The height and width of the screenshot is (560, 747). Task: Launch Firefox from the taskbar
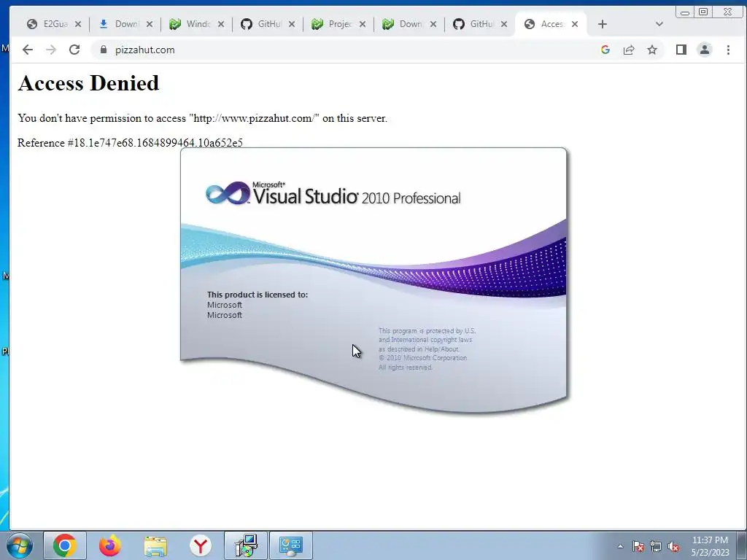click(x=110, y=545)
